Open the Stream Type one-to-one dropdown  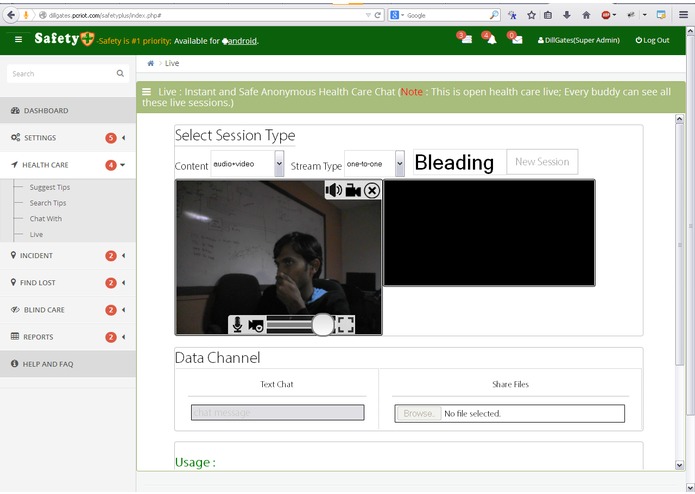(x=375, y=163)
